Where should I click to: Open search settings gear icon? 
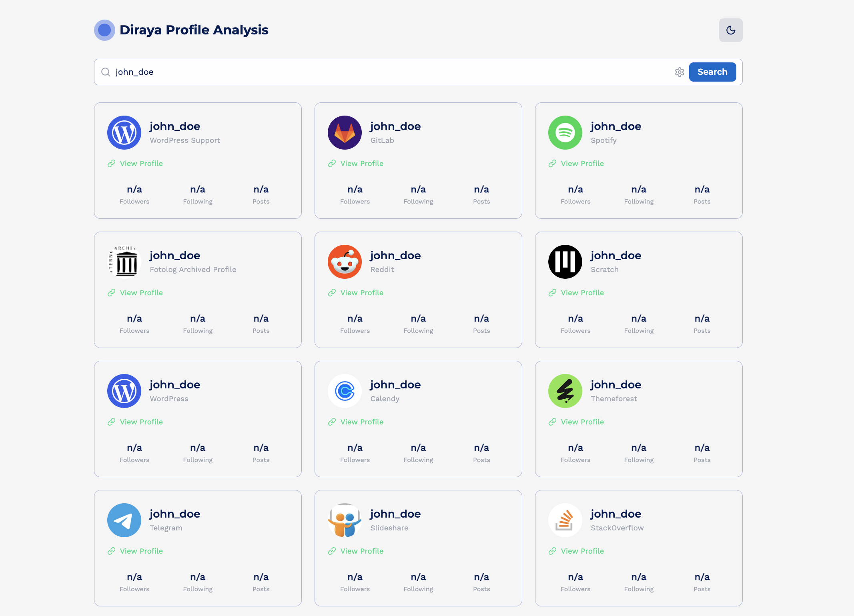click(679, 72)
